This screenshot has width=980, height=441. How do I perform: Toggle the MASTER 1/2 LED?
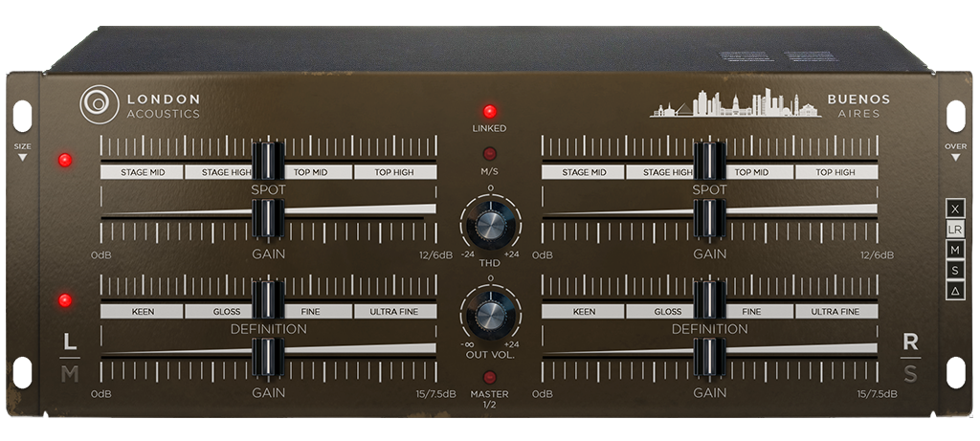490,378
